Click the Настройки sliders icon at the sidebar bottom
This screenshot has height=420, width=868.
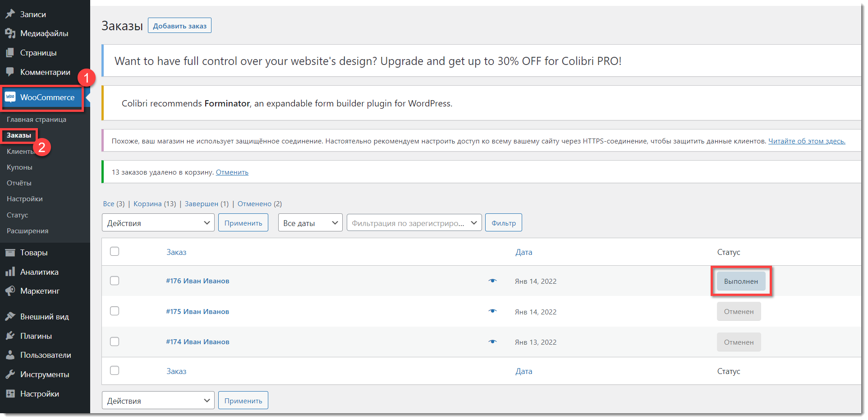click(10, 394)
